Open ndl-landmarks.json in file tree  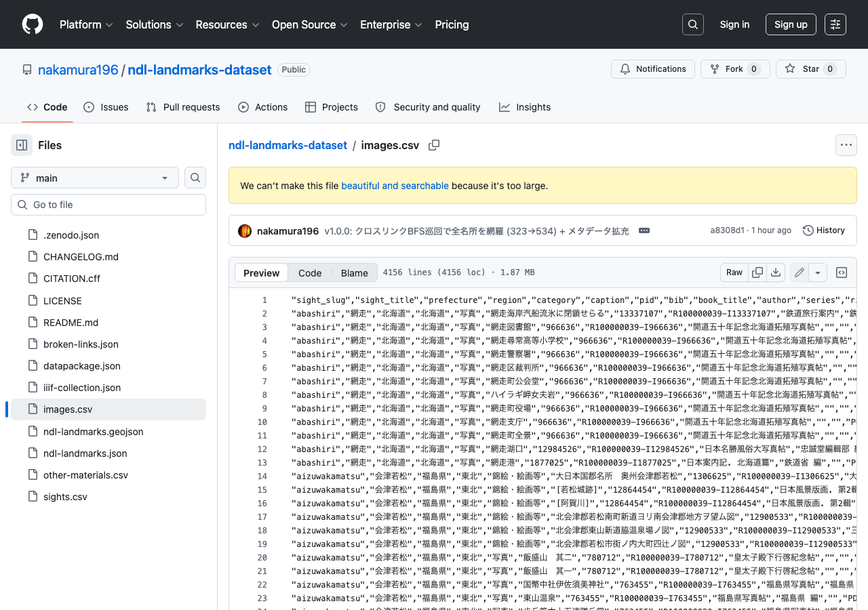point(108,453)
